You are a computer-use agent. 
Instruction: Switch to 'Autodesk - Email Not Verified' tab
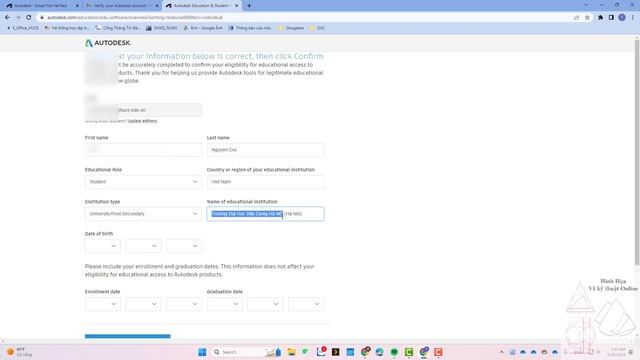click(42, 6)
